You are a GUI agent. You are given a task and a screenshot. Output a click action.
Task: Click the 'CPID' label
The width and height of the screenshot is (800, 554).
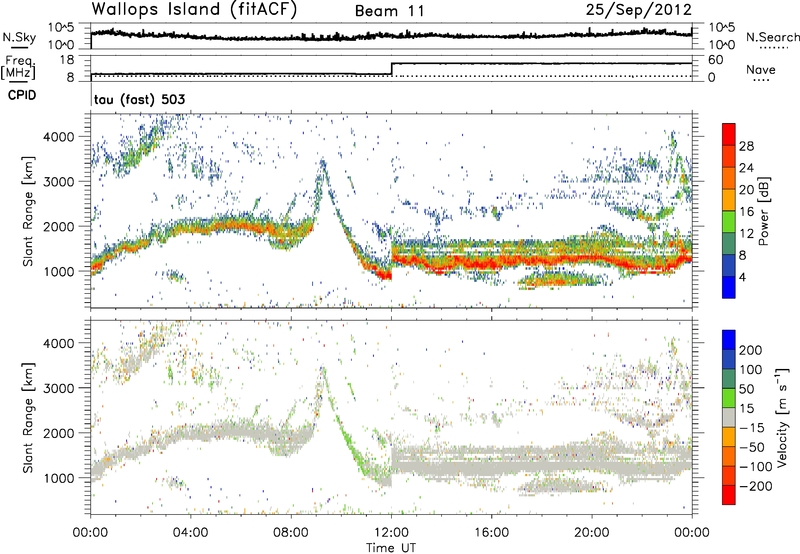click(22, 95)
